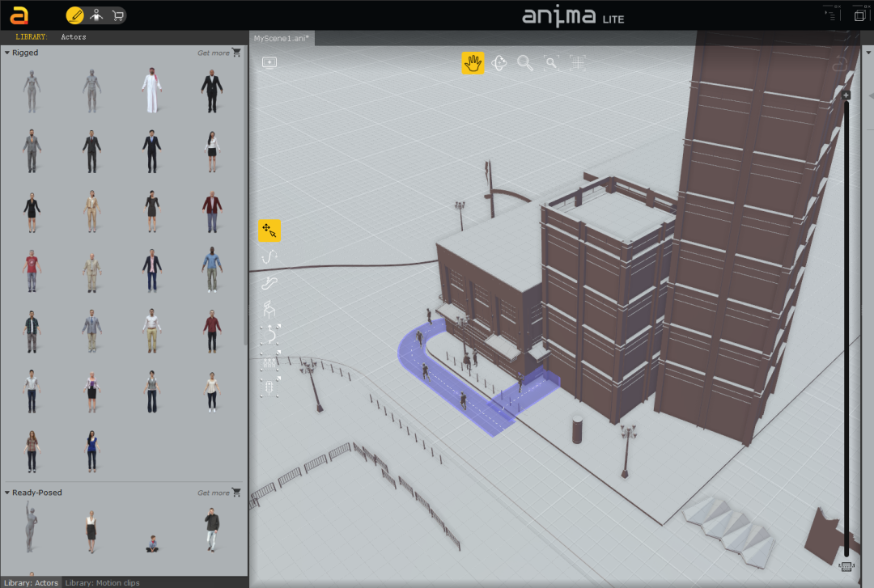Switch to the actor figure mode

[x=96, y=15]
